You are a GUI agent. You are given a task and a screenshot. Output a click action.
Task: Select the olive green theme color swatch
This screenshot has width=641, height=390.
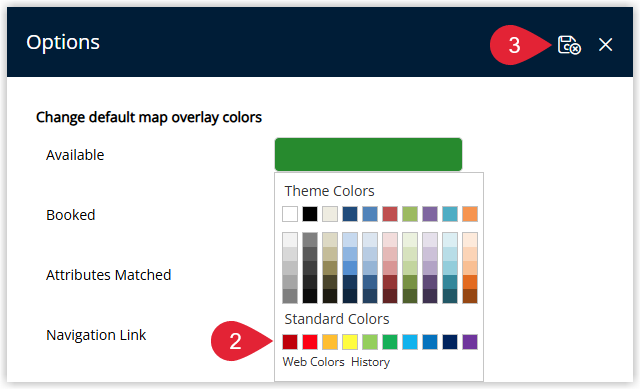click(x=410, y=214)
